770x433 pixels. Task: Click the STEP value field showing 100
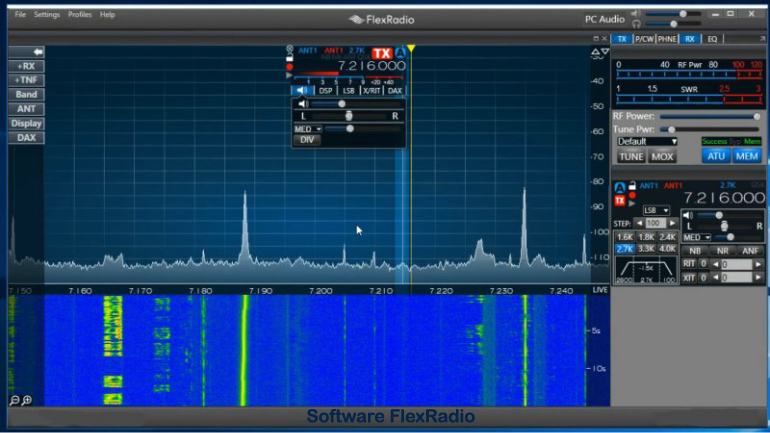[655, 223]
